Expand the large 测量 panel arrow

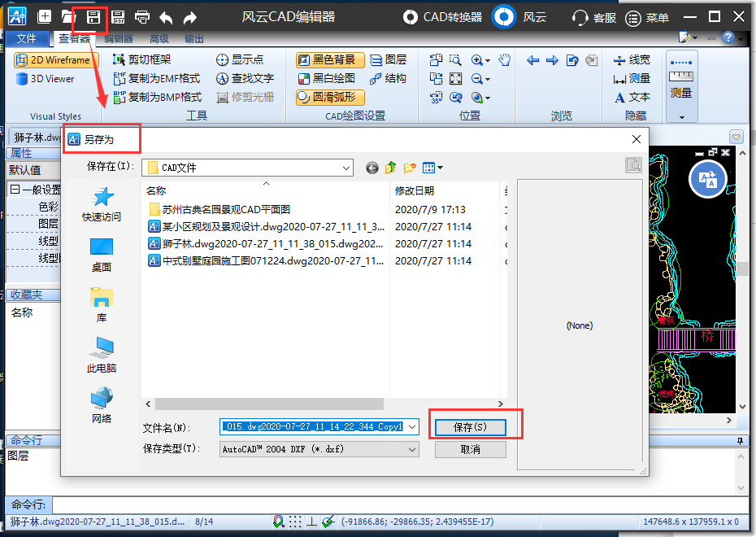[682, 117]
